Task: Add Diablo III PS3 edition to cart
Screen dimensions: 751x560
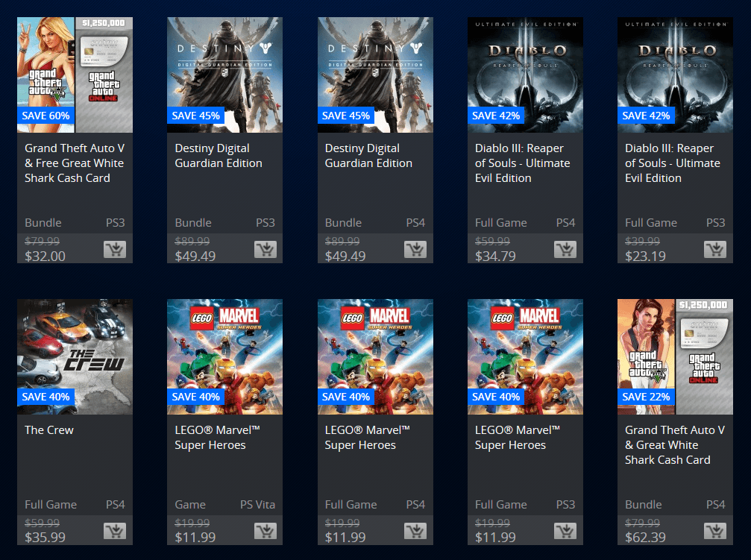Action: (714, 249)
